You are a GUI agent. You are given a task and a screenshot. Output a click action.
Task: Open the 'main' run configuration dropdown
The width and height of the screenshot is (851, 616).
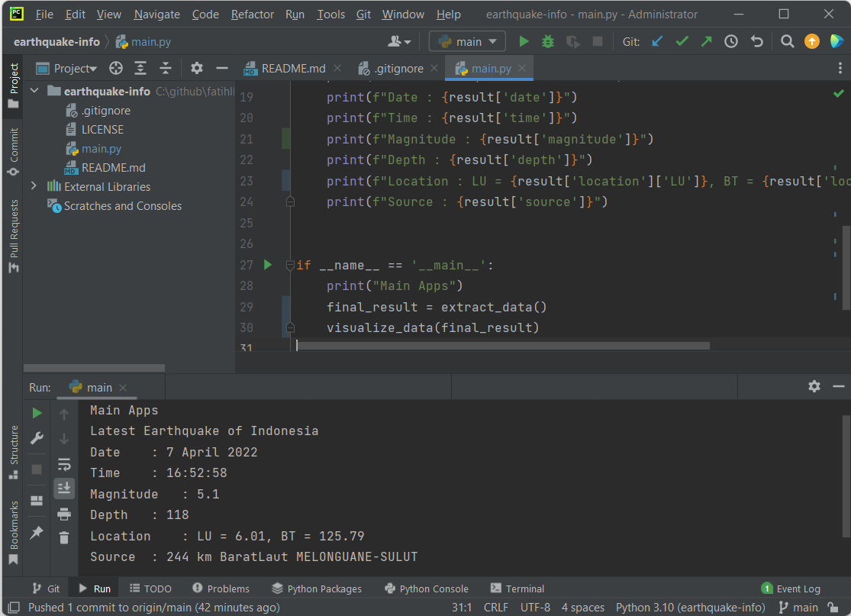pyautogui.click(x=467, y=41)
